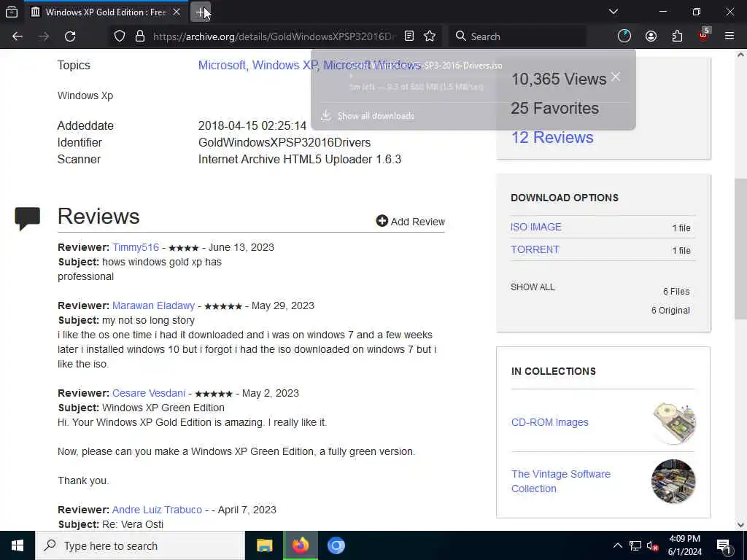
Task: Open tracking protection shield icon
Action: tap(120, 36)
